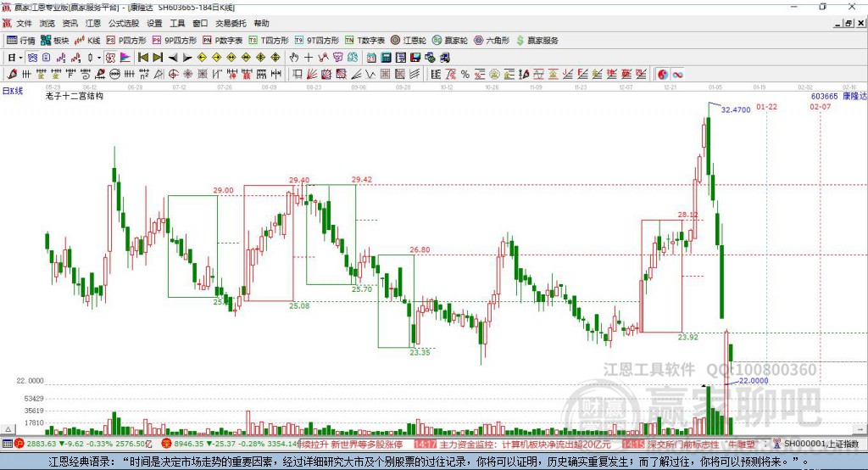The height and width of the screenshot is (470, 868).
Task: Open 赢家轮 tool
Action: [x=450, y=41]
